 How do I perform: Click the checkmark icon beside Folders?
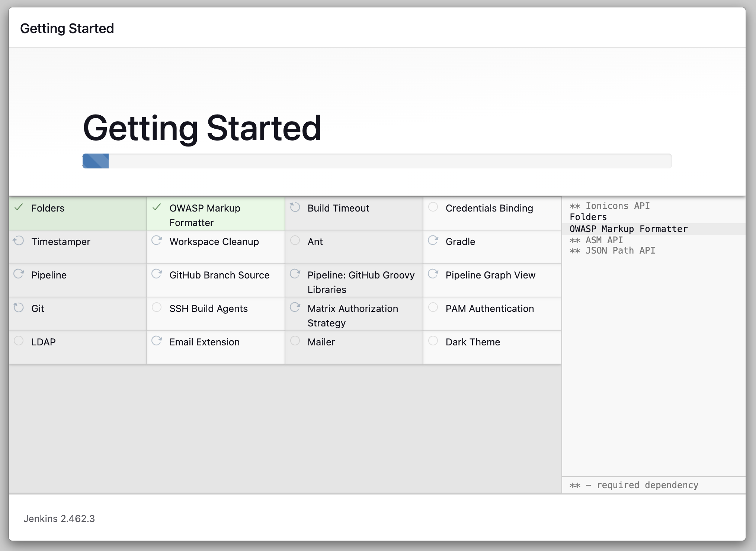click(x=19, y=207)
